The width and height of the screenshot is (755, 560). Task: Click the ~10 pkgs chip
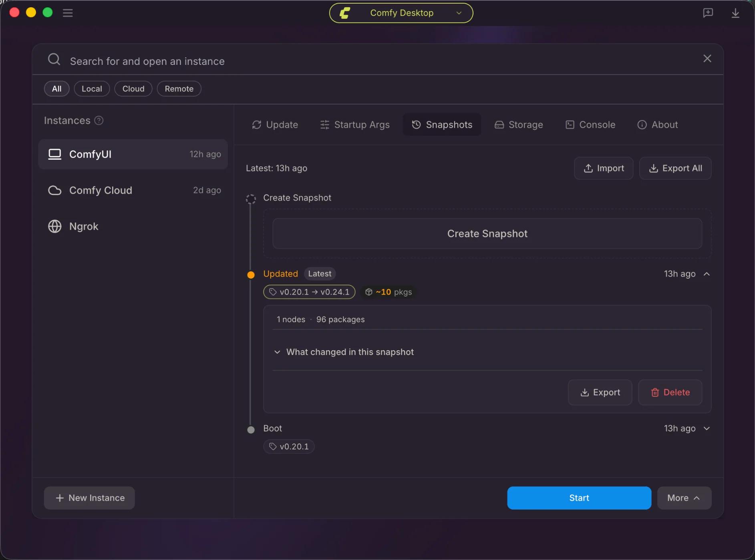pyautogui.click(x=389, y=292)
